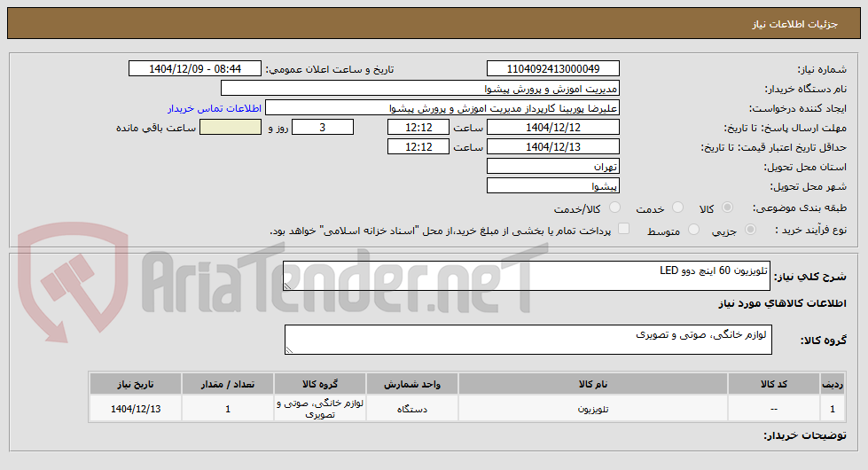Select the متوسط purchase type radio
868x470 pixels.
(x=693, y=229)
